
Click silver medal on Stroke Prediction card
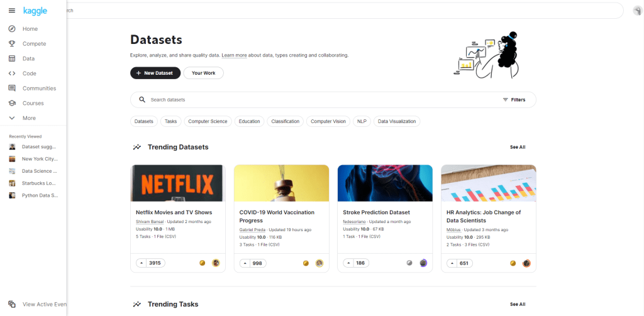[x=409, y=263]
